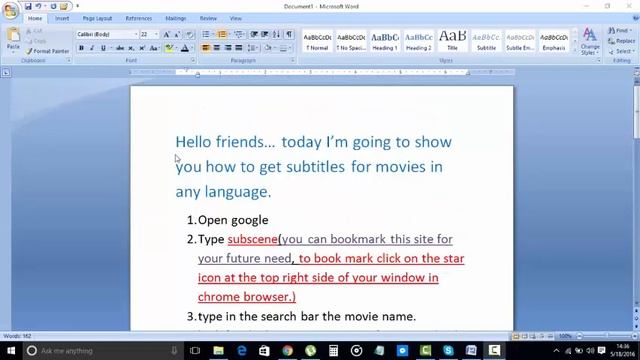This screenshot has width=640, height=360.
Task: Click the Borders icon
Action: tap(283, 48)
